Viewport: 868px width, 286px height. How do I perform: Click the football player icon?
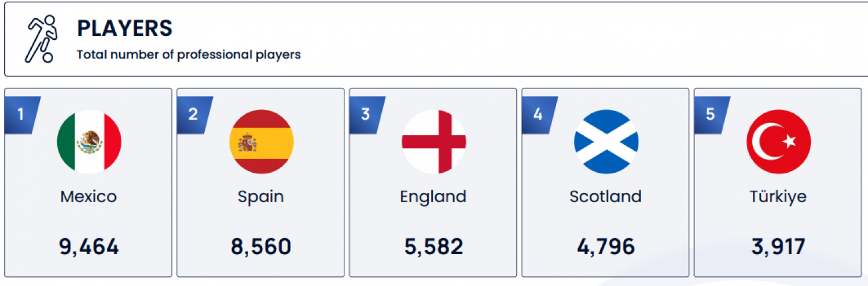42,39
